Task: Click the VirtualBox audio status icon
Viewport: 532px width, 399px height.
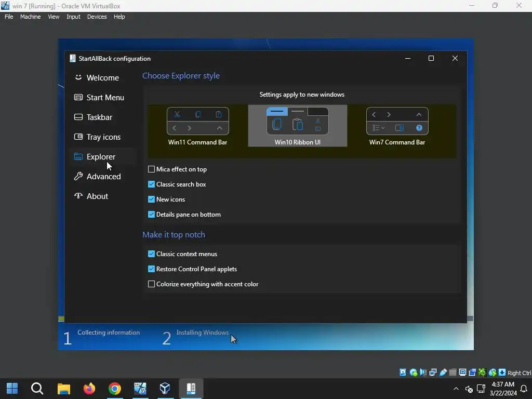Action: 423,373
